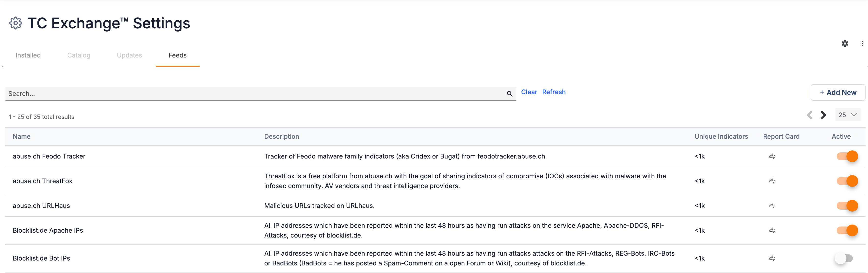Viewport: 868px width, 273px height.
Task: Go to next page of results
Action: tap(823, 115)
